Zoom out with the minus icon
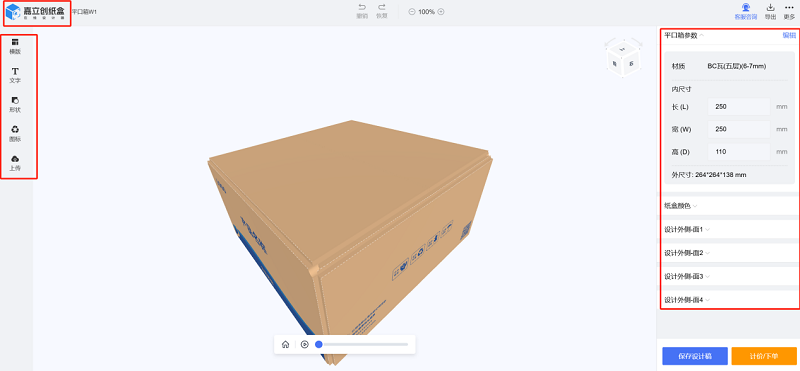 click(x=412, y=12)
